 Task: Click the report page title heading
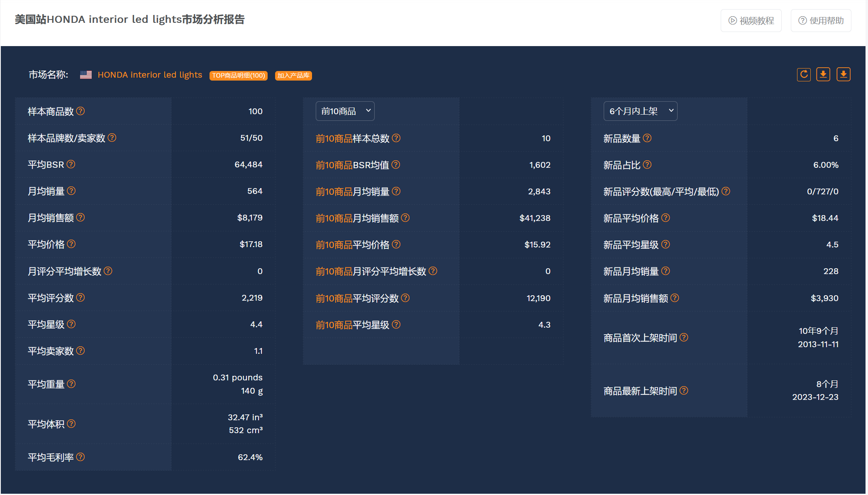(130, 20)
